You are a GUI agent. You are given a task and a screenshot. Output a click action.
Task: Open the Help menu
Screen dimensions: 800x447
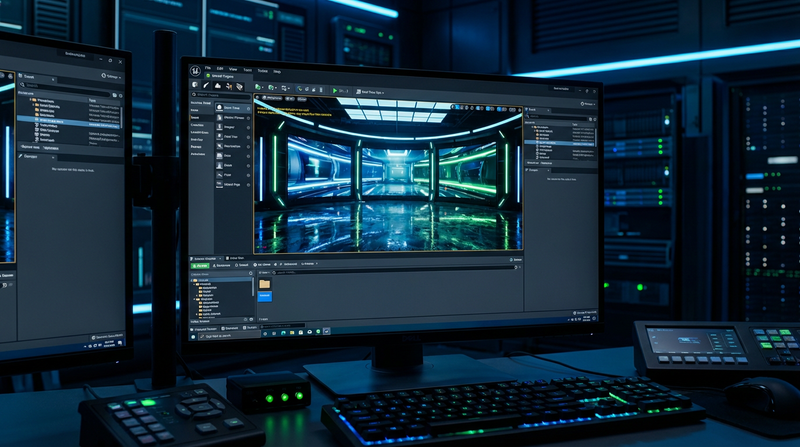(277, 71)
